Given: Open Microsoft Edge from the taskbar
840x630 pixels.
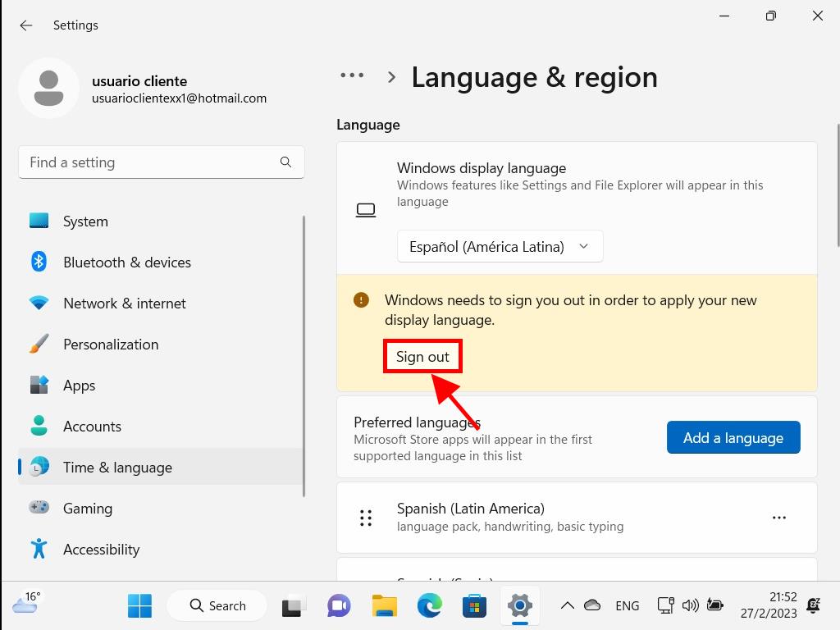Looking at the screenshot, I should coord(429,606).
